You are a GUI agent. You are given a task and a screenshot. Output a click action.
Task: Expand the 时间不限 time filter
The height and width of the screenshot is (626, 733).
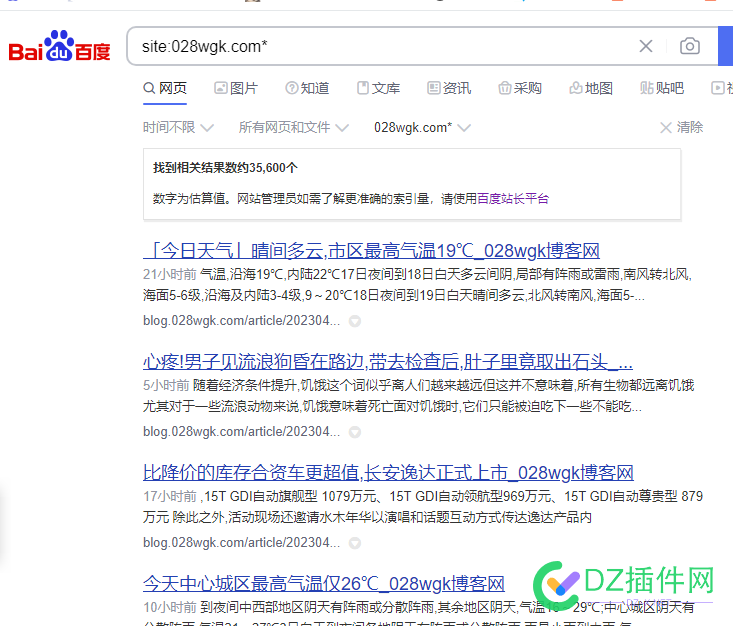[x=178, y=127]
